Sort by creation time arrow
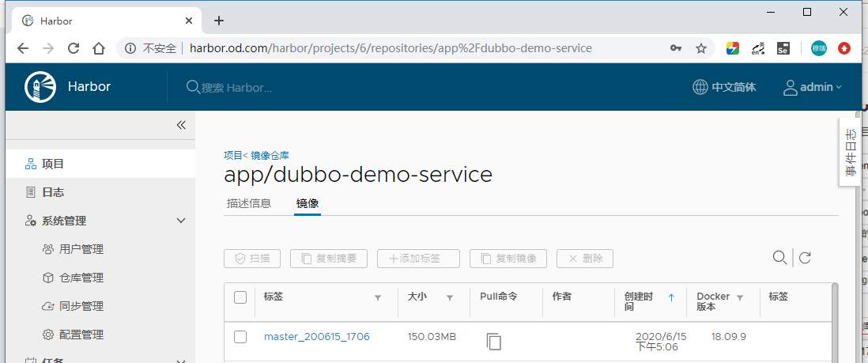The image size is (868, 363). point(671,297)
